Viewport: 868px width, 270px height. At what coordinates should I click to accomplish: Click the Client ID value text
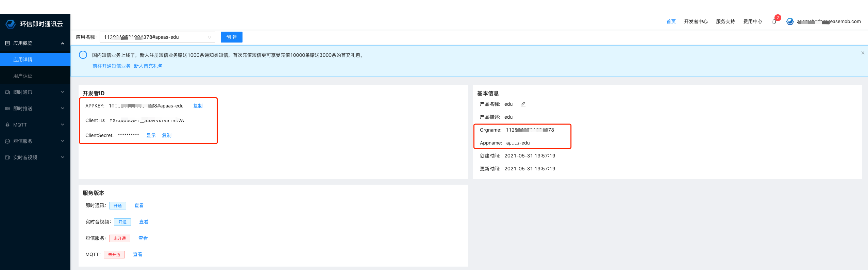point(147,120)
